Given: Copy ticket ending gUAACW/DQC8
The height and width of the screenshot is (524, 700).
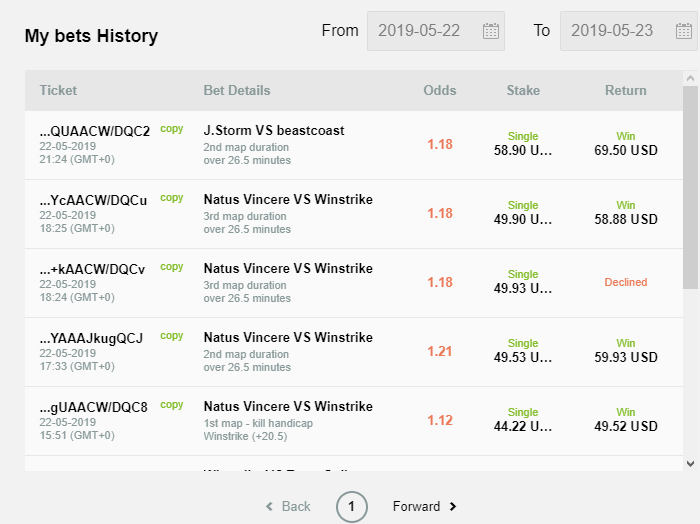Looking at the screenshot, I should [x=172, y=405].
